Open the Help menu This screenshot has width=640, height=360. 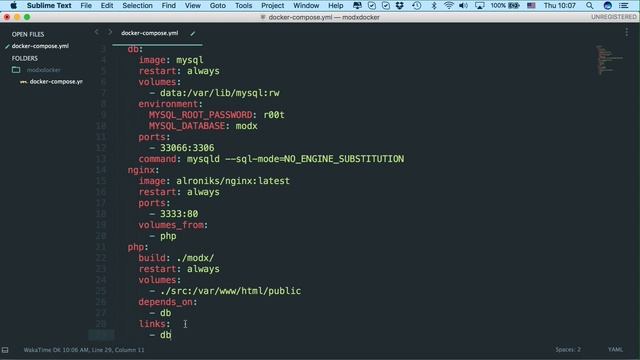pos(336,6)
